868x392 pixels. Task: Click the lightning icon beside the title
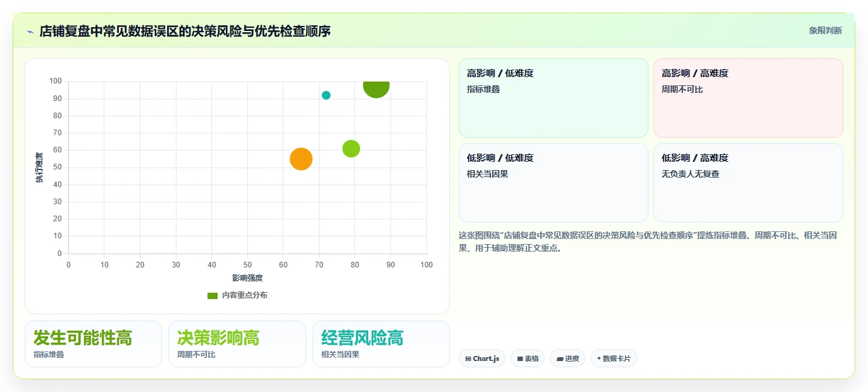30,31
